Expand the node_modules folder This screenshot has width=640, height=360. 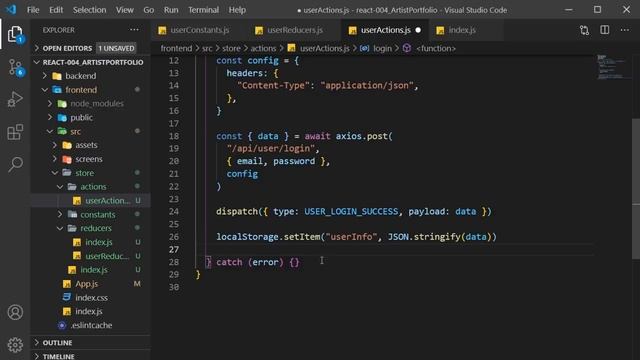[x=91, y=104]
